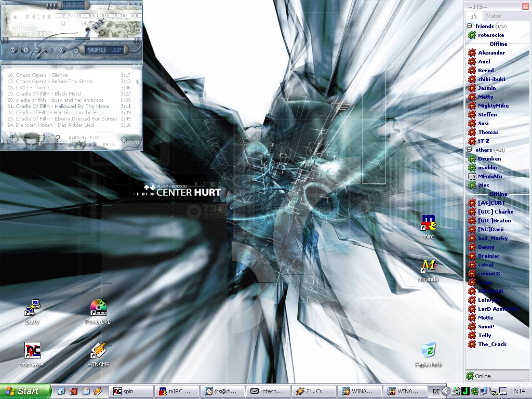Expand hidden system tray icons arrow
Viewport: 532px width, 399px height.
[446, 391]
